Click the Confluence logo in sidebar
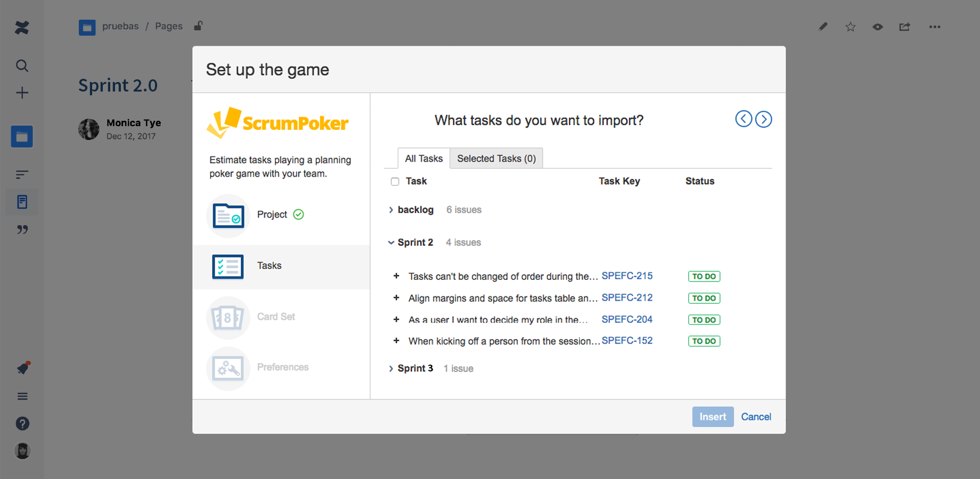 [22, 27]
